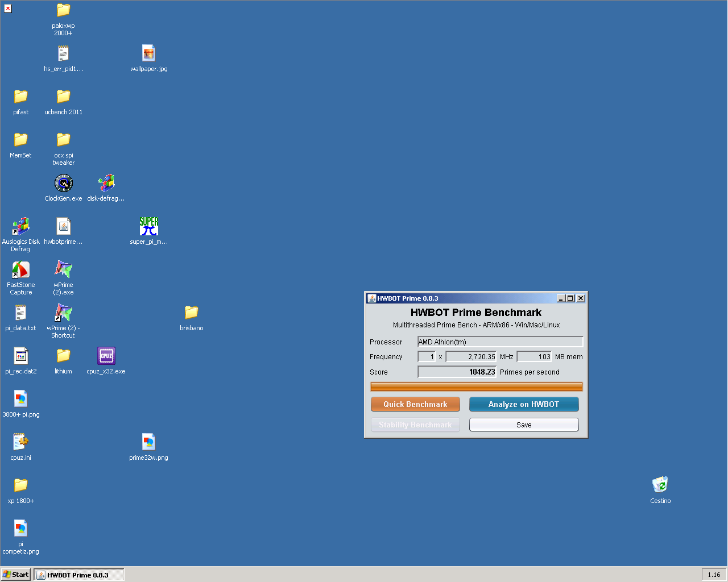Open the lithium folder icon
The height and width of the screenshot is (582, 728).
coord(63,355)
